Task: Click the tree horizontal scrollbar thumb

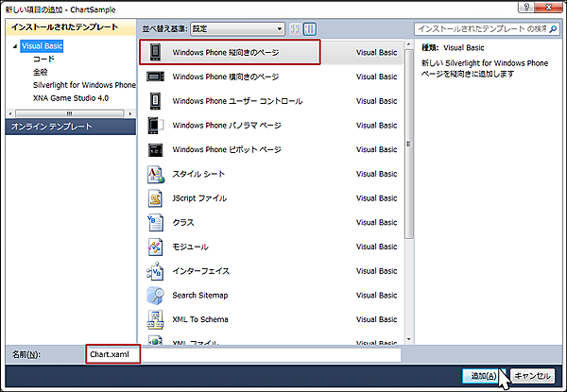Action: click(x=69, y=113)
